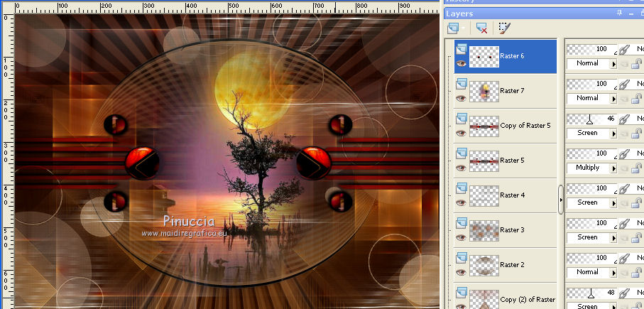This screenshot has height=309, width=644.
Task: Click the raster layer type icon of Raster 2
Action: (x=461, y=258)
